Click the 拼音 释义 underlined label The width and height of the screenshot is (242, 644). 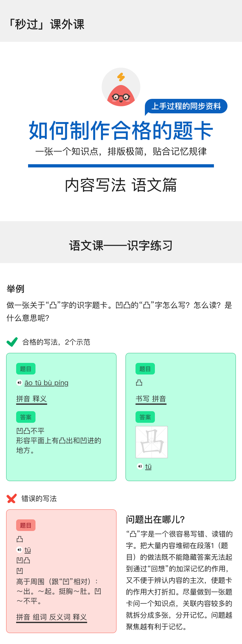[x=32, y=399]
